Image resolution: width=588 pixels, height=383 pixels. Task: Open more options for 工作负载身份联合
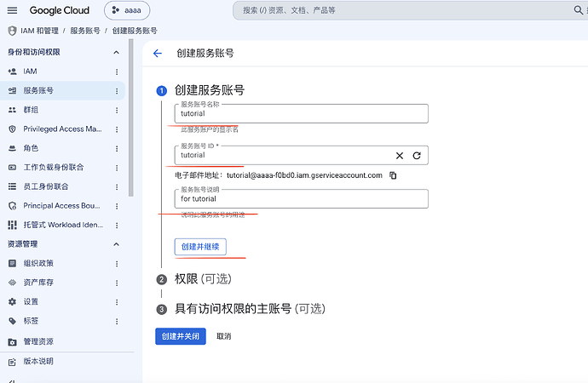click(117, 168)
